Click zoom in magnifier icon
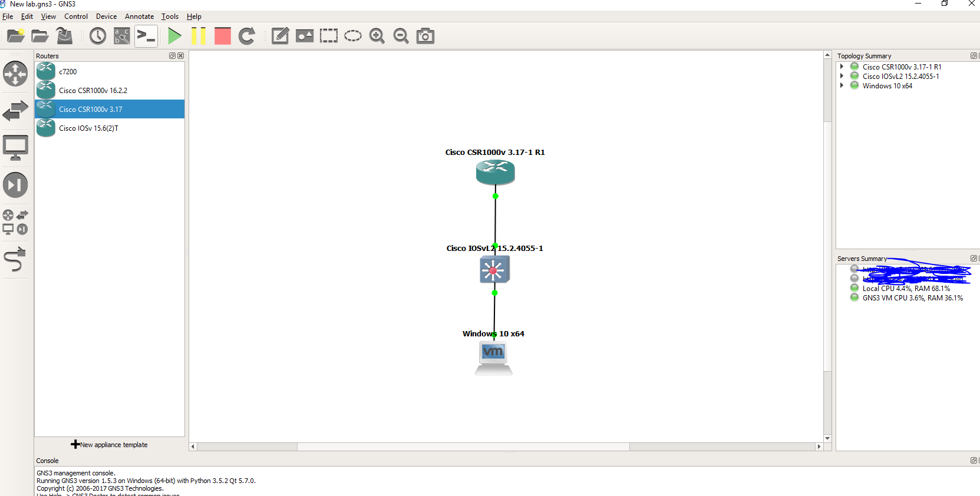 377,36
